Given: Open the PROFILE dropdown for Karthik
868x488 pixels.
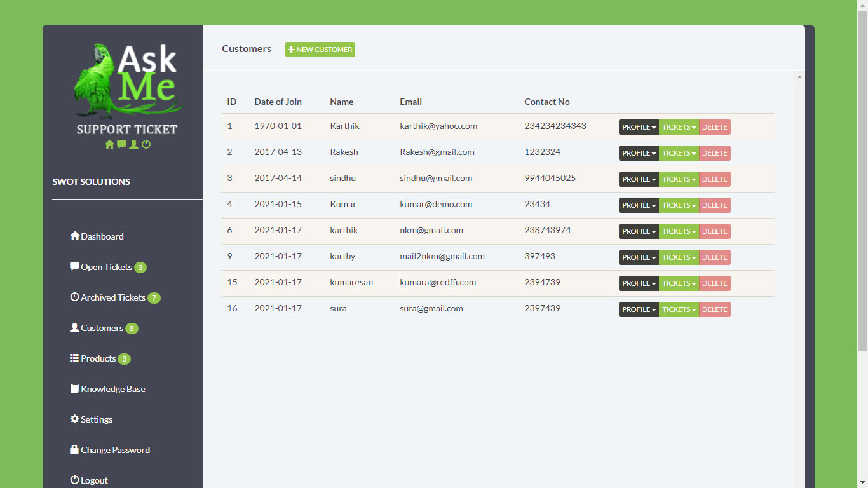Looking at the screenshot, I should (x=638, y=126).
